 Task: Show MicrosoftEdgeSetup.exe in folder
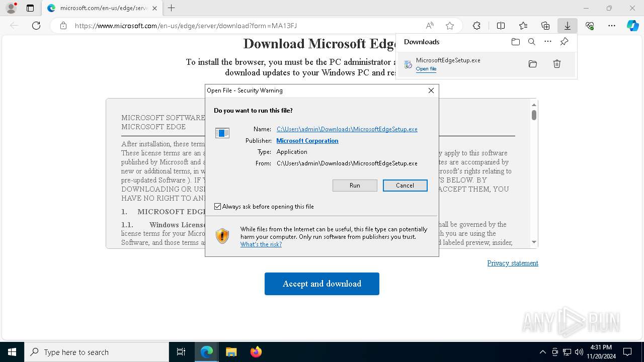tap(533, 64)
